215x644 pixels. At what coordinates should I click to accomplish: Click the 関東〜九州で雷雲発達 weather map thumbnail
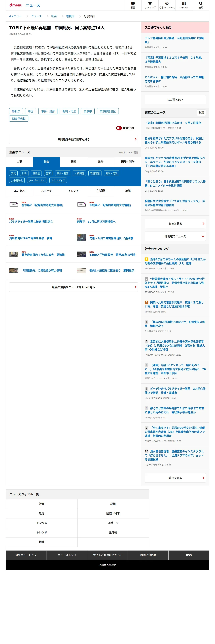(x=82, y=238)
